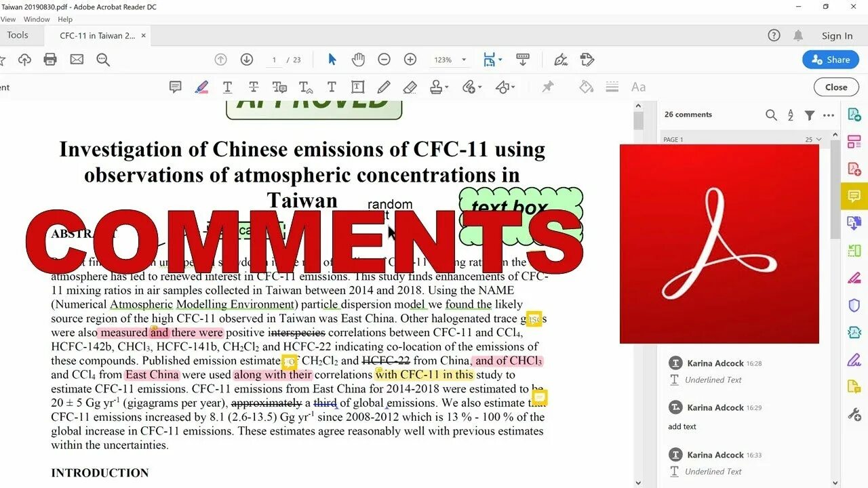Select the Highlight text tool
The height and width of the screenshot is (488, 868).
pyautogui.click(x=201, y=87)
